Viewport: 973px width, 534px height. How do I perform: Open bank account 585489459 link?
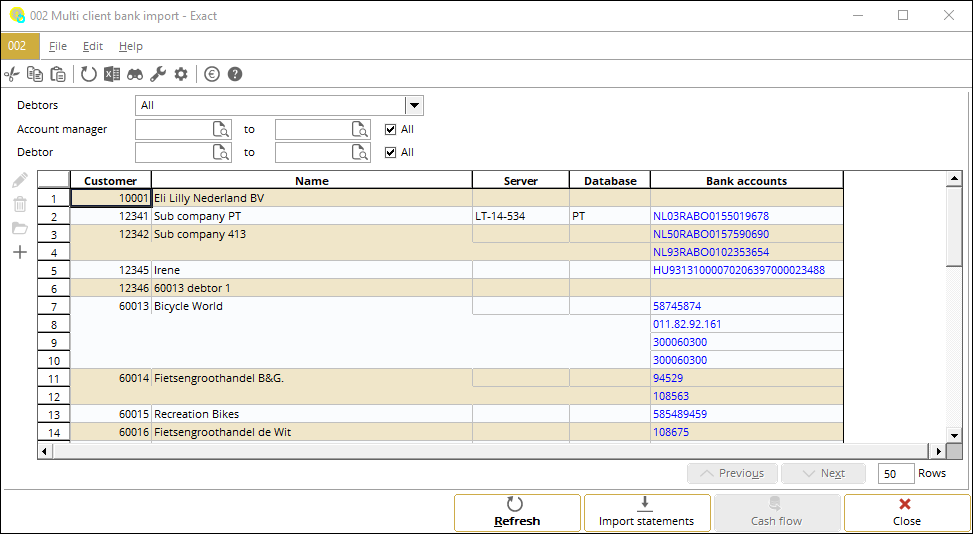pos(679,414)
